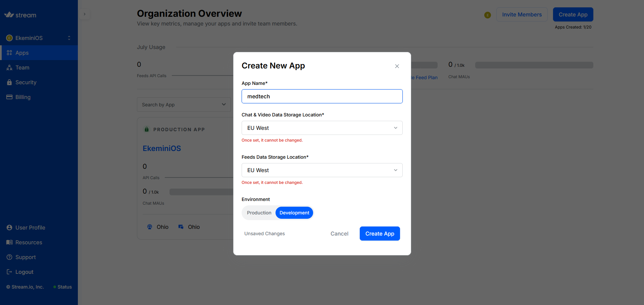644x305 pixels.
Task: Click the App Name input field
Action: tap(321, 96)
